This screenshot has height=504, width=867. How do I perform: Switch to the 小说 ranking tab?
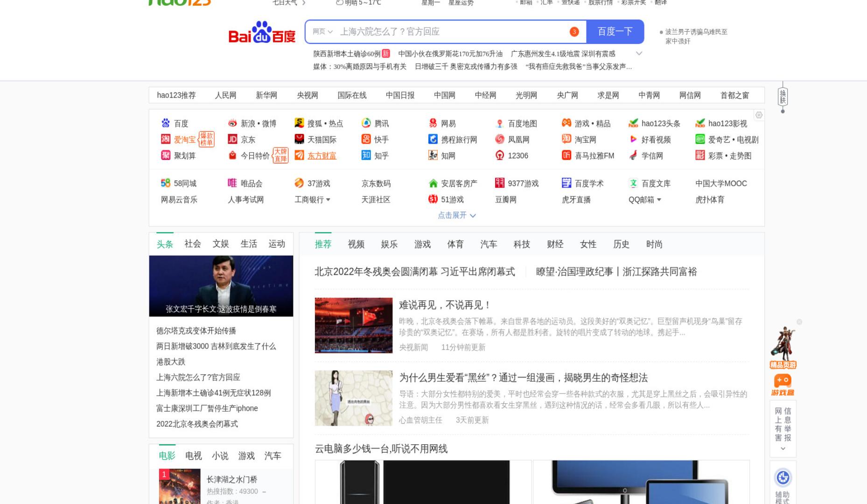pos(220,455)
